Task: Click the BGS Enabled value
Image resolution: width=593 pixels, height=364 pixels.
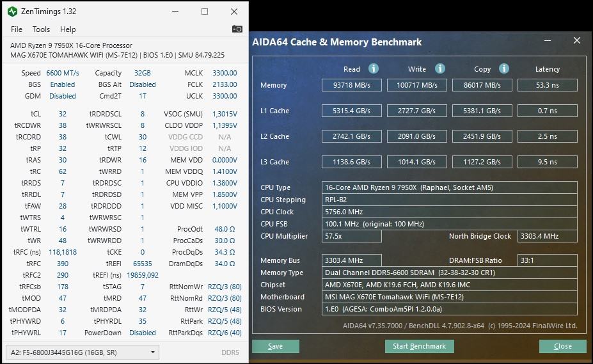Action: click(x=63, y=84)
